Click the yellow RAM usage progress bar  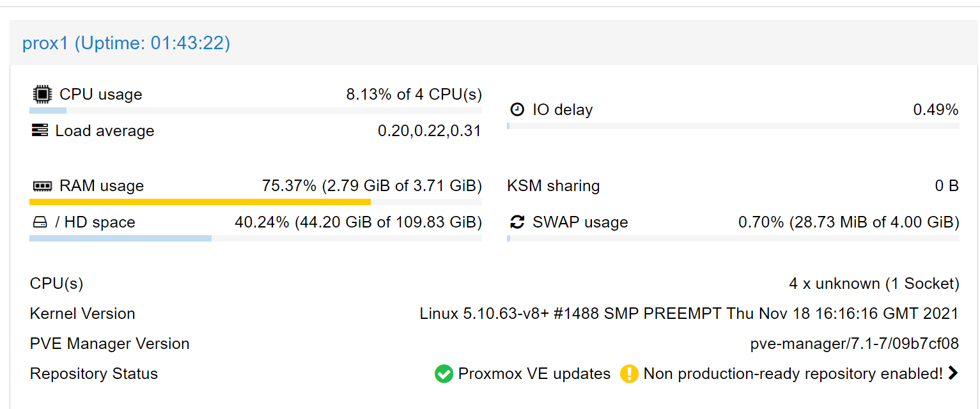199,202
